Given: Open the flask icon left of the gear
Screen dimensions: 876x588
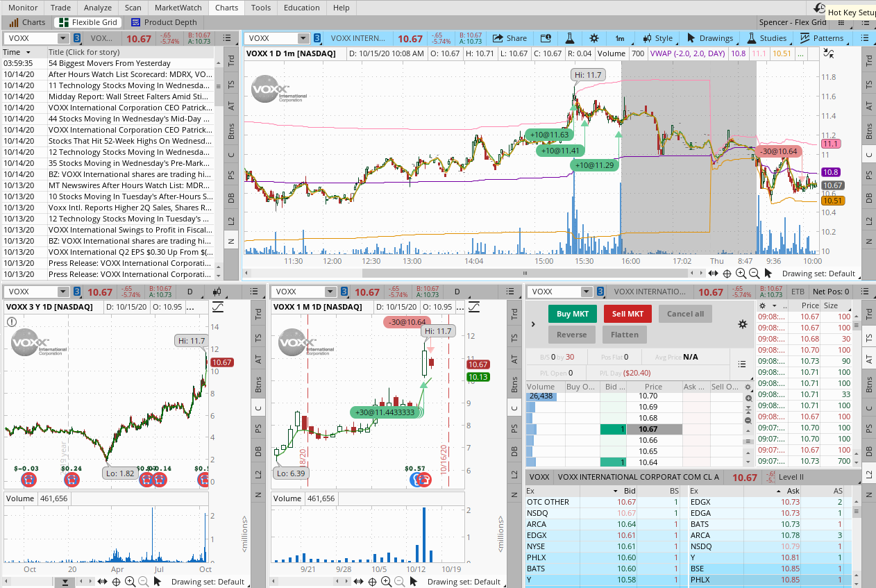Looking at the screenshot, I should click(569, 38).
